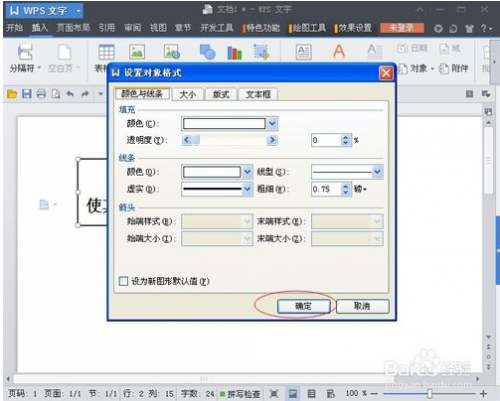500x401 pixels.
Task: Insert an online picture (globe image icon)
Action: [x=172, y=52]
